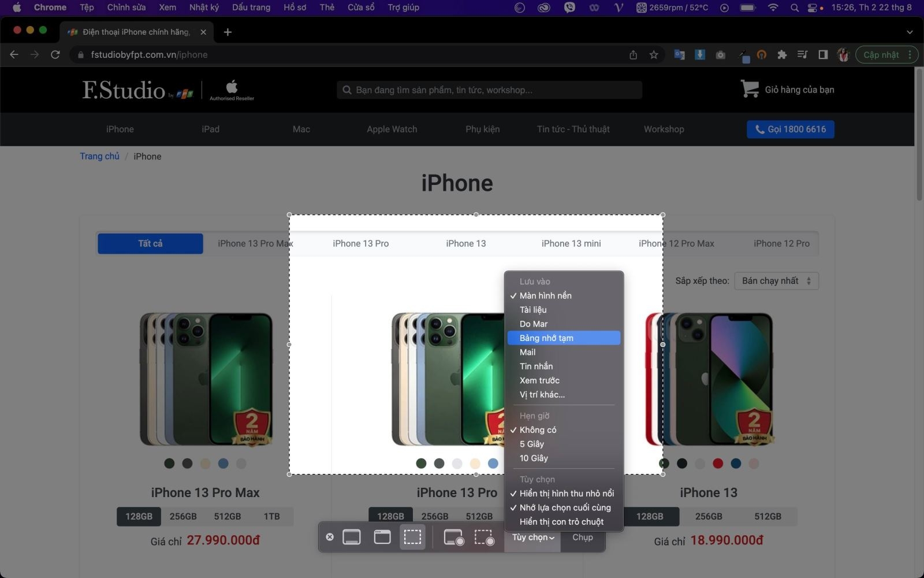Expand the tab search chevron in Chrome
This screenshot has width=924, height=578.
(x=909, y=32)
